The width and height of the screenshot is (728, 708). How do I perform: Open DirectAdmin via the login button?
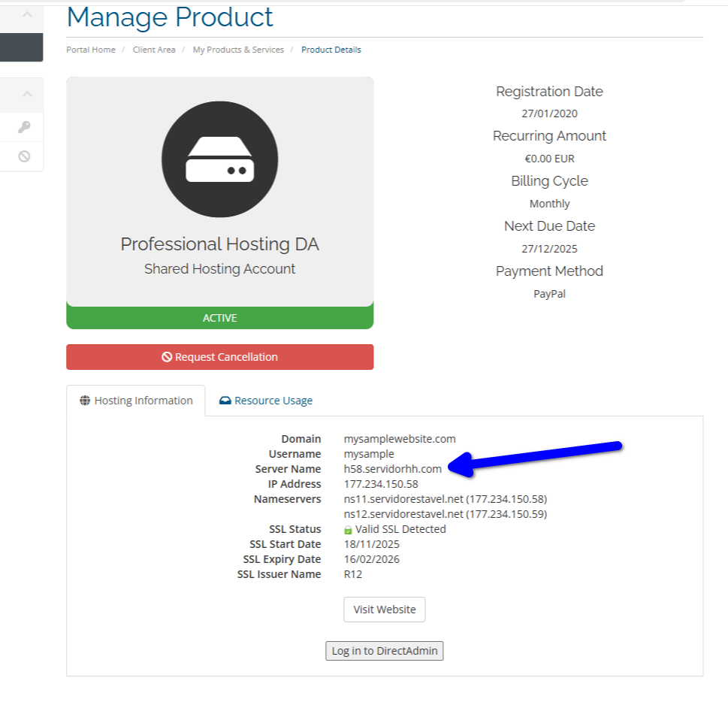384,651
